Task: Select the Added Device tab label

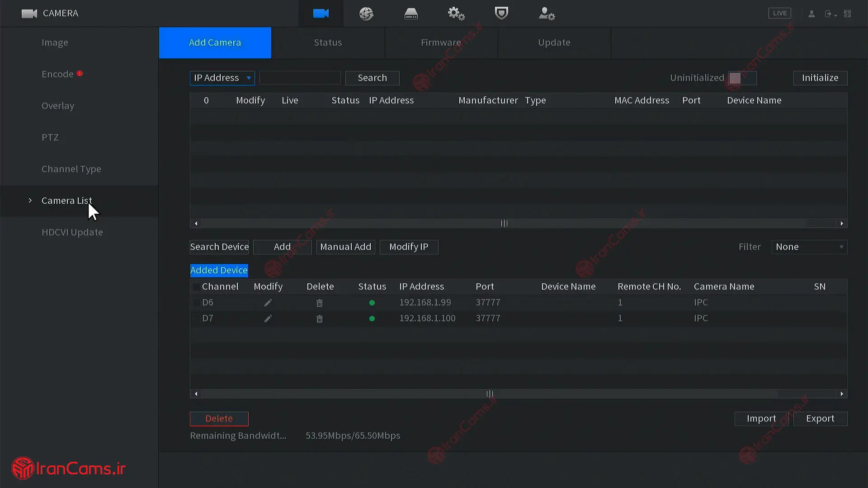Action: coord(219,270)
